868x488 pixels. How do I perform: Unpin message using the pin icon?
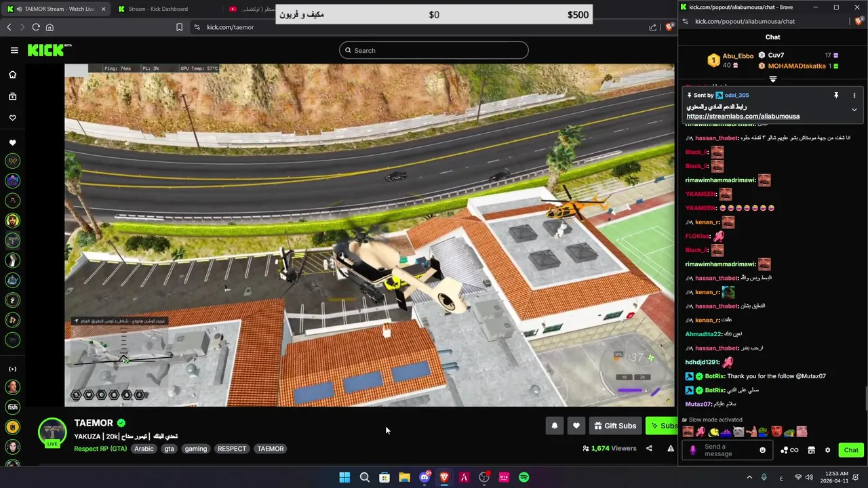click(x=836, y=96)
